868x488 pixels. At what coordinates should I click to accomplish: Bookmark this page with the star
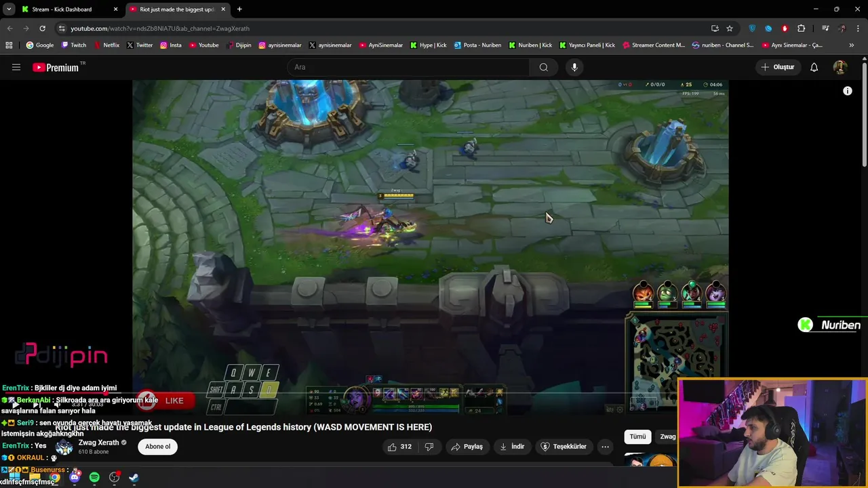[730, 28]
